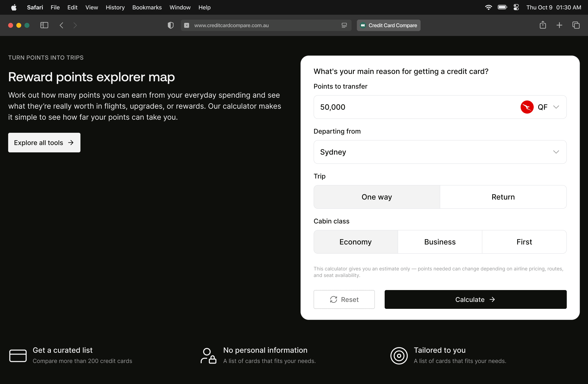Screen dimensions: 588x384
Task: Open the Bookmarks menu
Action: [x=147, y=7]
